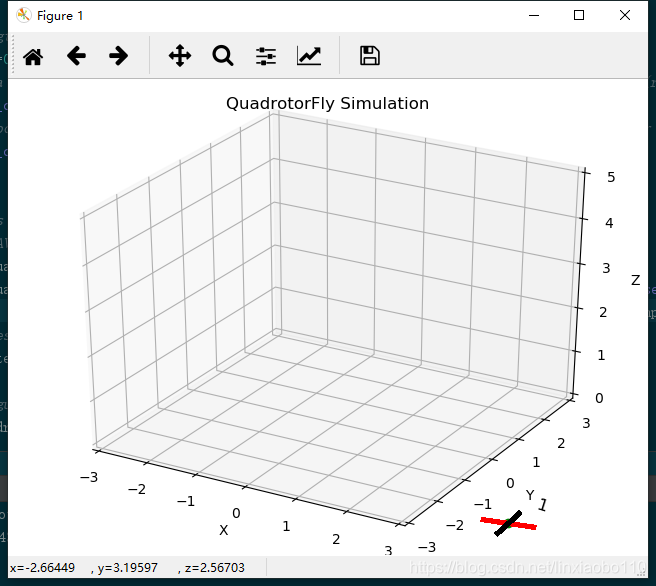
Task: Click the status bar coordinate x=-2.66449
Action: (x=42, y=568)
